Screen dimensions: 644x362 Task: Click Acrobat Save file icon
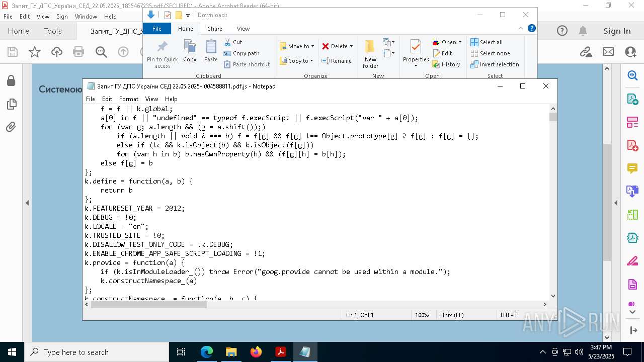13,52
